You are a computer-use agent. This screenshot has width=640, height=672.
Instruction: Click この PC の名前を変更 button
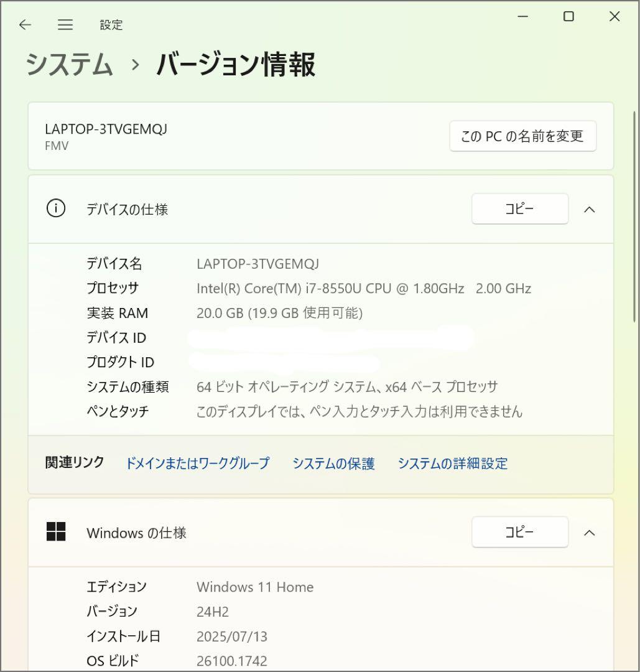click(522, 136)
